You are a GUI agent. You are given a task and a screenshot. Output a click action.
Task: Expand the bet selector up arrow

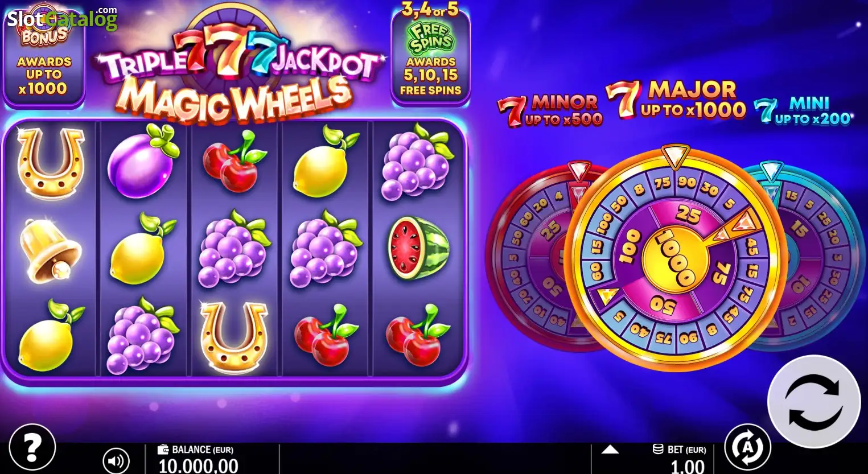[610, 450]
